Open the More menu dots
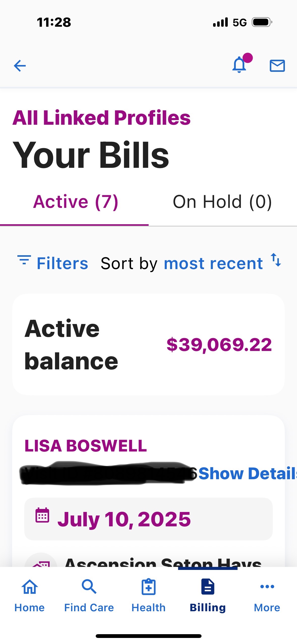297x644 pixels. pos(267,587)
